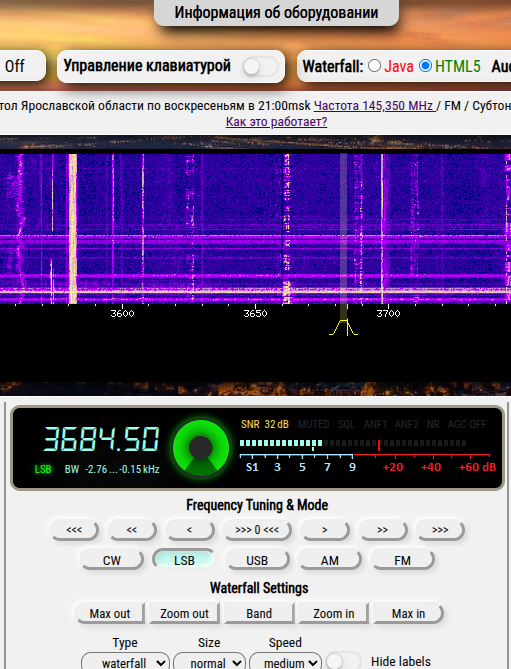Select CW mode

(112, 560)
